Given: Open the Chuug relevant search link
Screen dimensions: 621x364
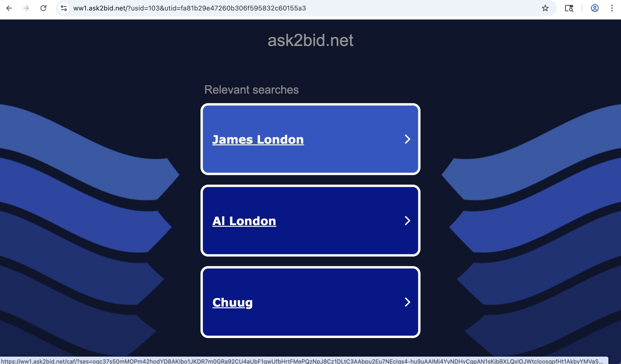Looking at the screenshot, I should (232, 302).
